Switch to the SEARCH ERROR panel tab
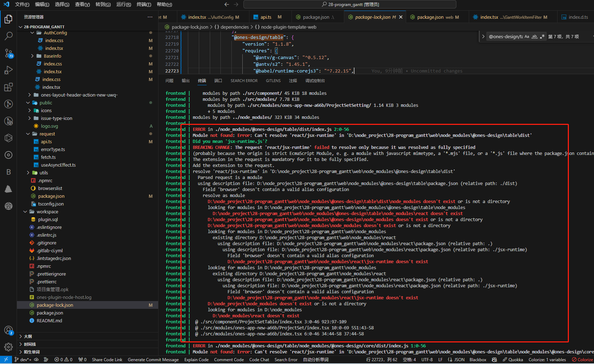This screenshot has width=594, height=364. click(x=244, y=81)
